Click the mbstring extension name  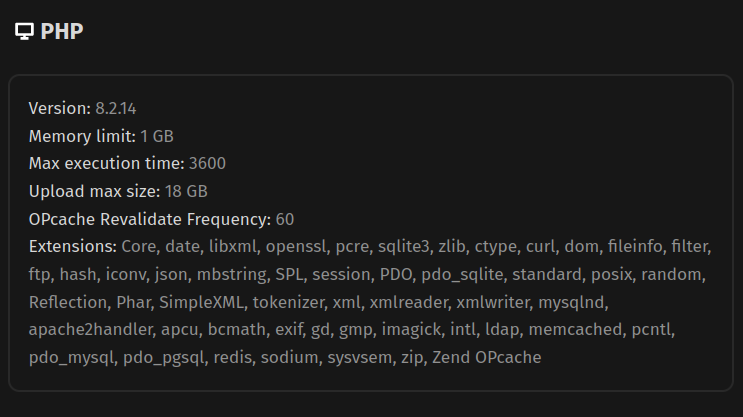tap(232, 275)
